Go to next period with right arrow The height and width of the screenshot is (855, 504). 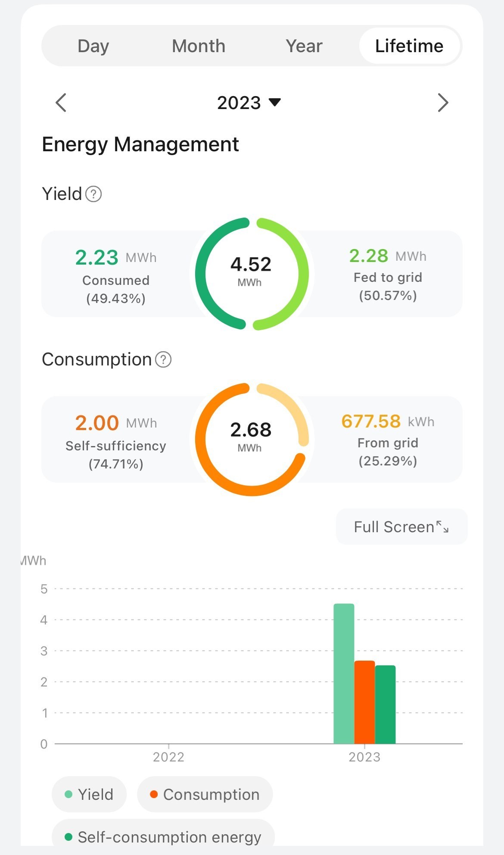443,103
